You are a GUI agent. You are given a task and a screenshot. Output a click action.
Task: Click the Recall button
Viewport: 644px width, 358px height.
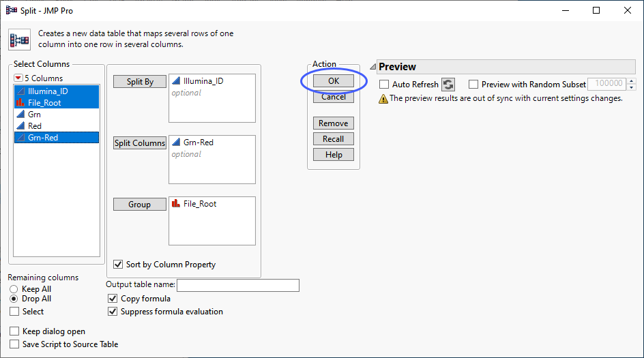tap(334, 139)
